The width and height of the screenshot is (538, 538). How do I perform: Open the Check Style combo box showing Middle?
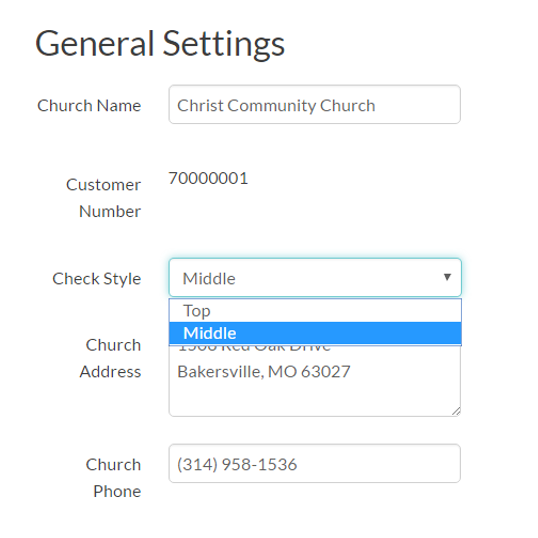point(315,277)
